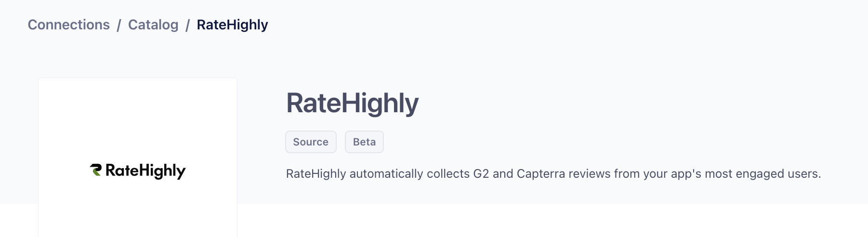868x237 pixels.
Task: Open the Catalog breadcrumb link
Action: tap(153, 25)
